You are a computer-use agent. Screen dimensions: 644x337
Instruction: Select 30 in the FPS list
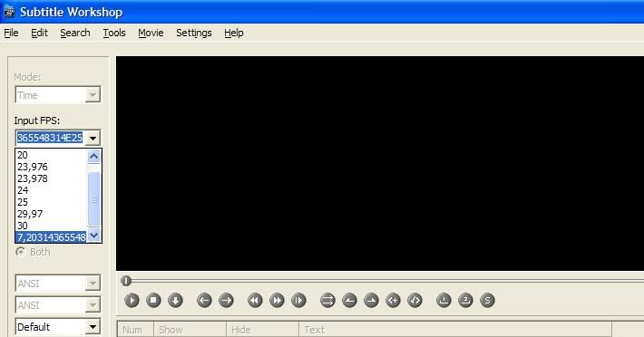tap(52, 226)
